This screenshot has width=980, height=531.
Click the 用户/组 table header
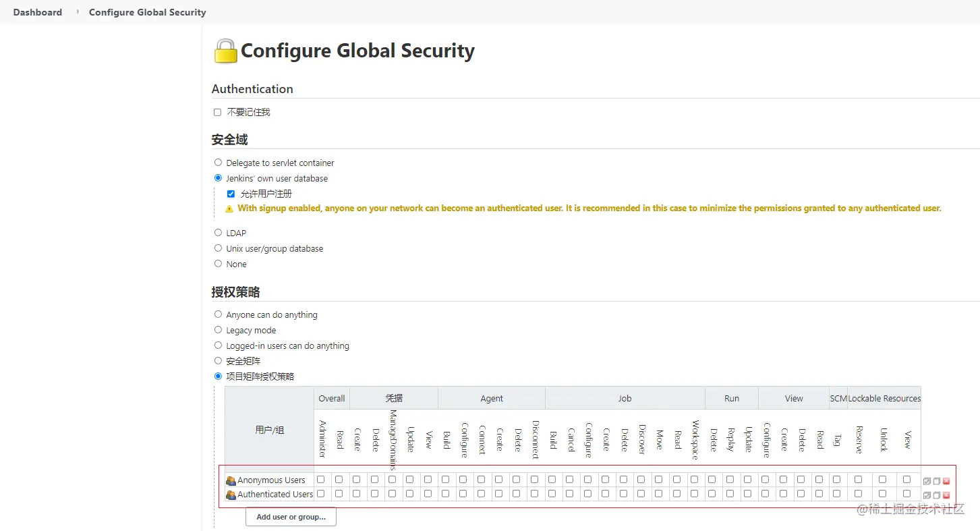tap(270, 430)
